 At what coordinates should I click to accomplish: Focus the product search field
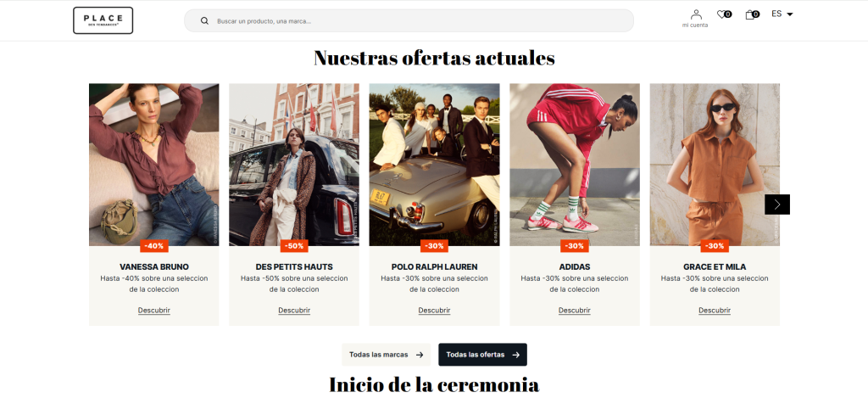pyautogui.click(x=409, y=21)
